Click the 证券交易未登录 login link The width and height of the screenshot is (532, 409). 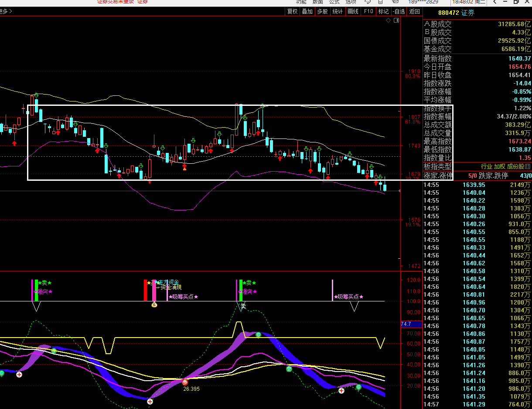click(x=116, y=2)
